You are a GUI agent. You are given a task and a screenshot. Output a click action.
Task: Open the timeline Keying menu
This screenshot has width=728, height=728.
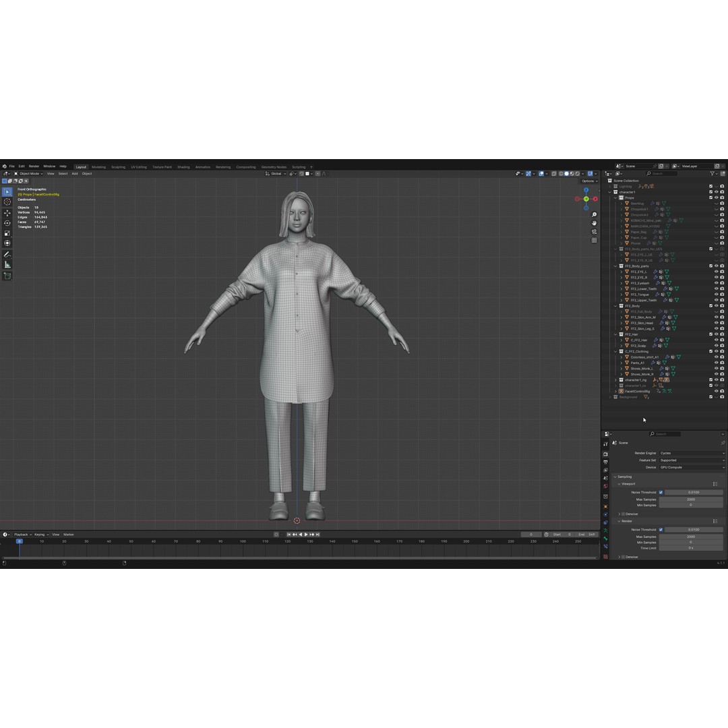pos(41,535)
